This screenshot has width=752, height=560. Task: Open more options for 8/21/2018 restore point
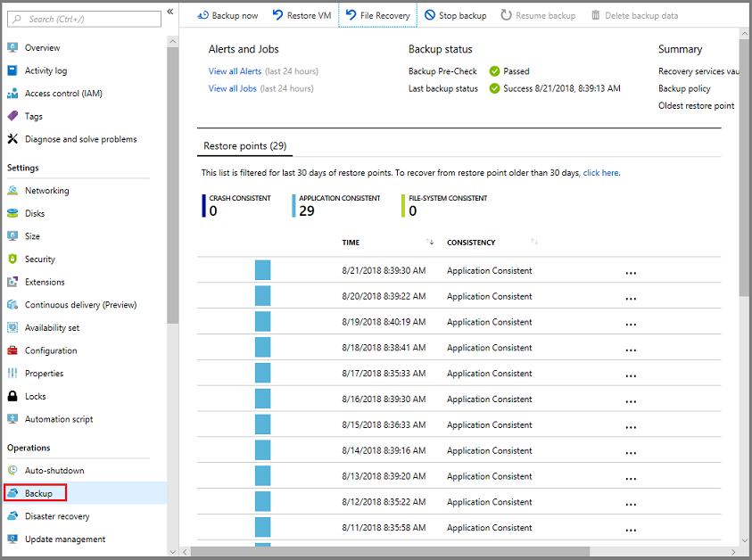tap(631, 273)
